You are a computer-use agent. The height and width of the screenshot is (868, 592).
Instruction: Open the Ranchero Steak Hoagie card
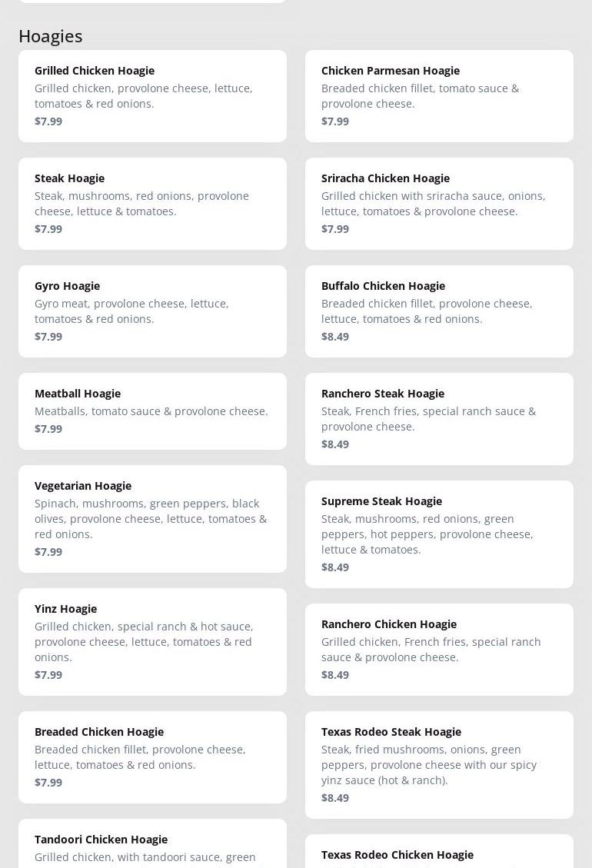click(439, 418)
